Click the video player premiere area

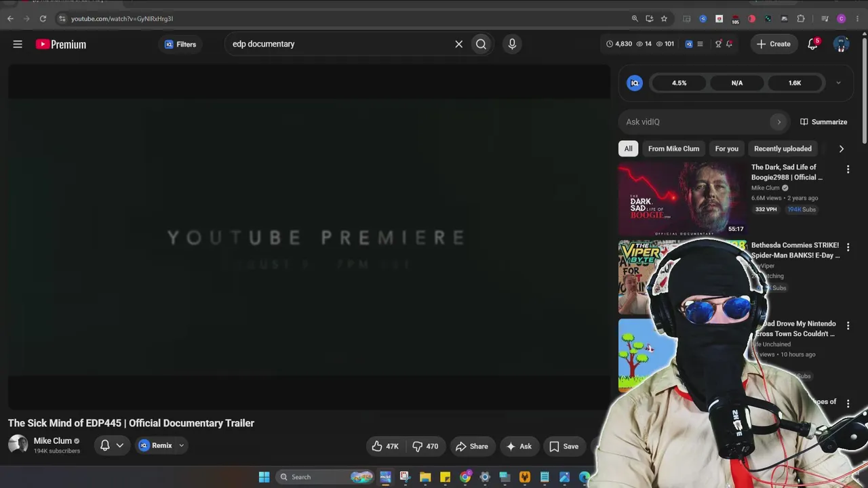(x=309, y=237)
